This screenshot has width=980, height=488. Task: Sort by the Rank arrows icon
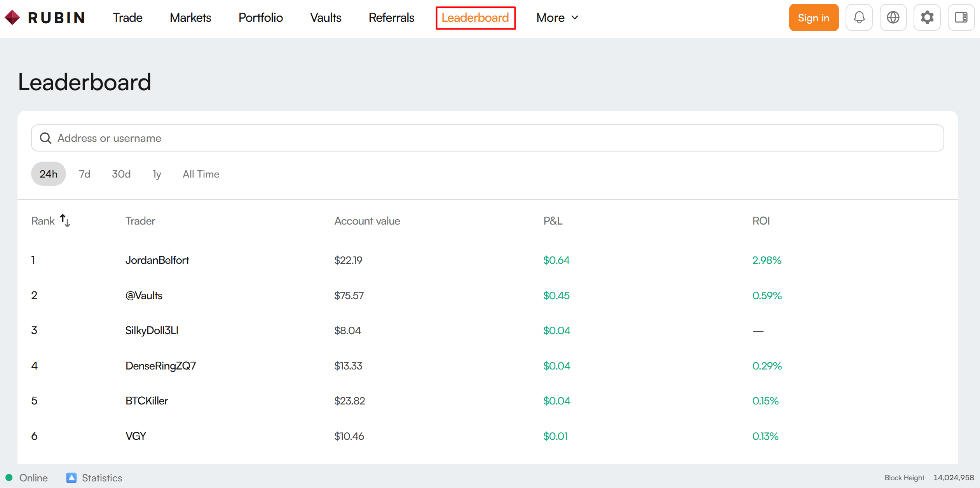(65, 221)
